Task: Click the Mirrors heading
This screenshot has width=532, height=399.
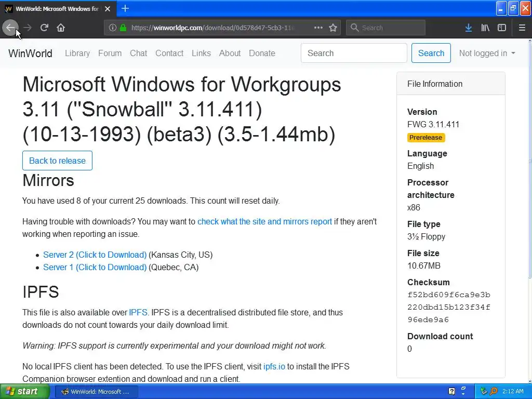Action: click(x=48, y=180)
